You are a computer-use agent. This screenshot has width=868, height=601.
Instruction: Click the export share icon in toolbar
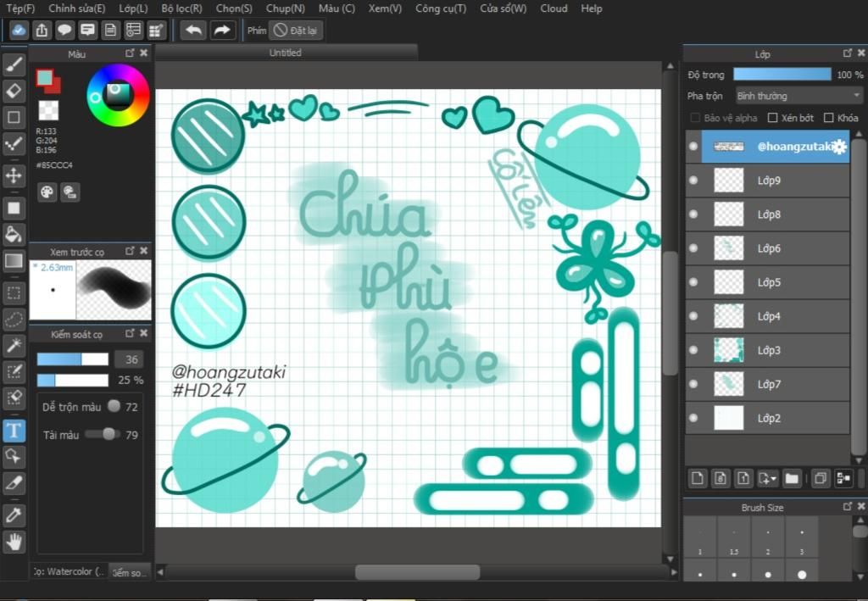42,30
